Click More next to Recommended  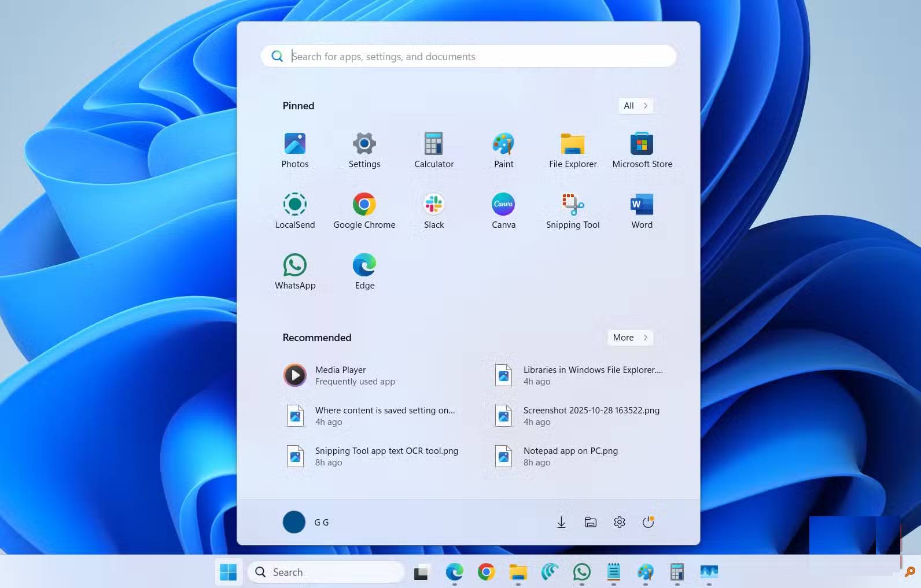click(x=630, y=338)
